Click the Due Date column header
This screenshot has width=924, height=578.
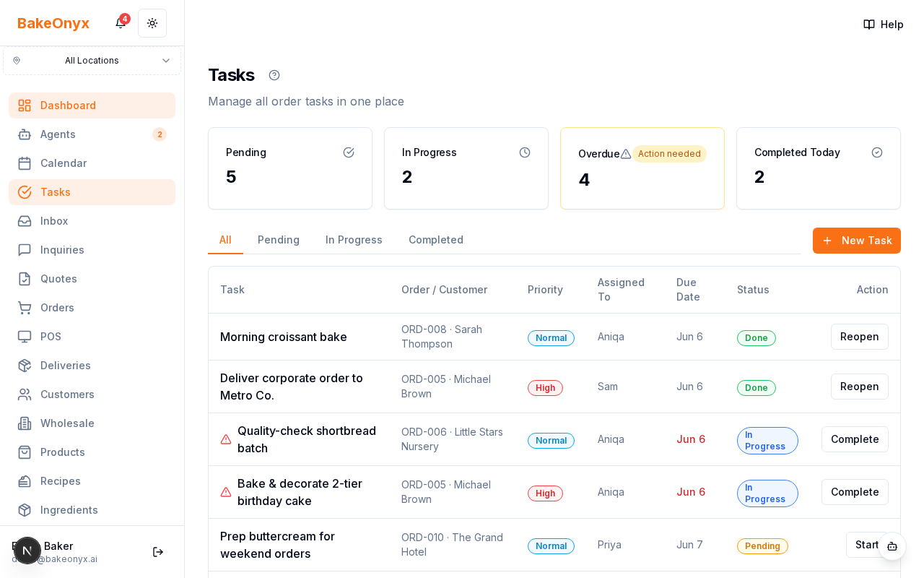coord(688,290)
